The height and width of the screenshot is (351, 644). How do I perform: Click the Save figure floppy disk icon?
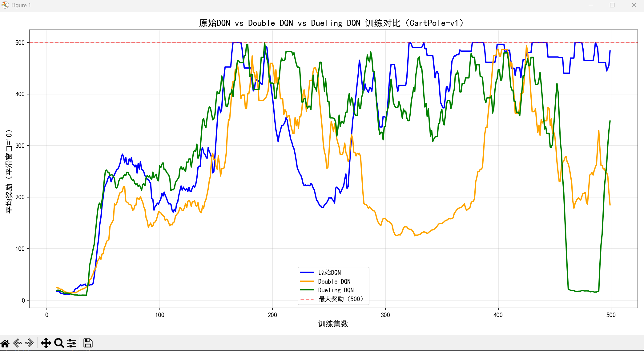point(88,343)
